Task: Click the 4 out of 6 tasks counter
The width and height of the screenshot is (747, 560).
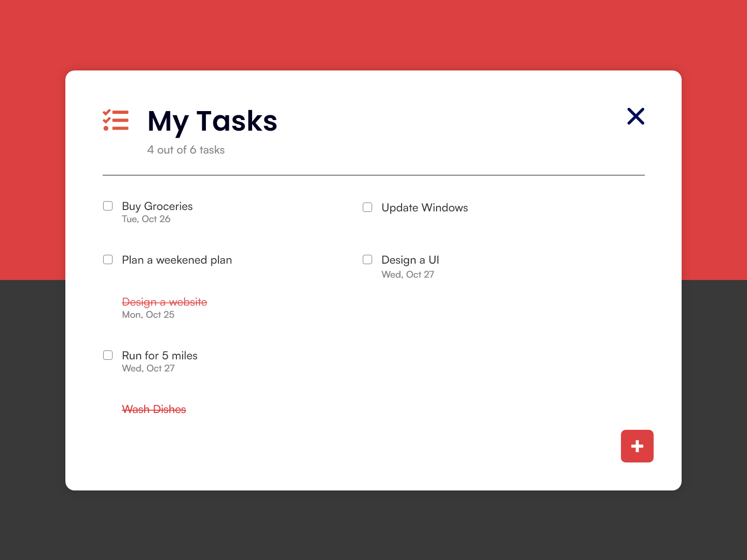Action: pos(186,150)
